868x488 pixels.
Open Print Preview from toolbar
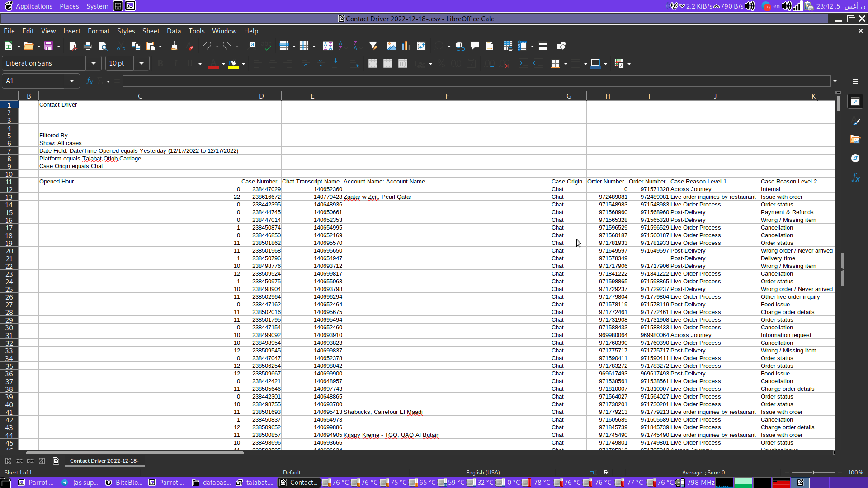click(x=103, y=46)
